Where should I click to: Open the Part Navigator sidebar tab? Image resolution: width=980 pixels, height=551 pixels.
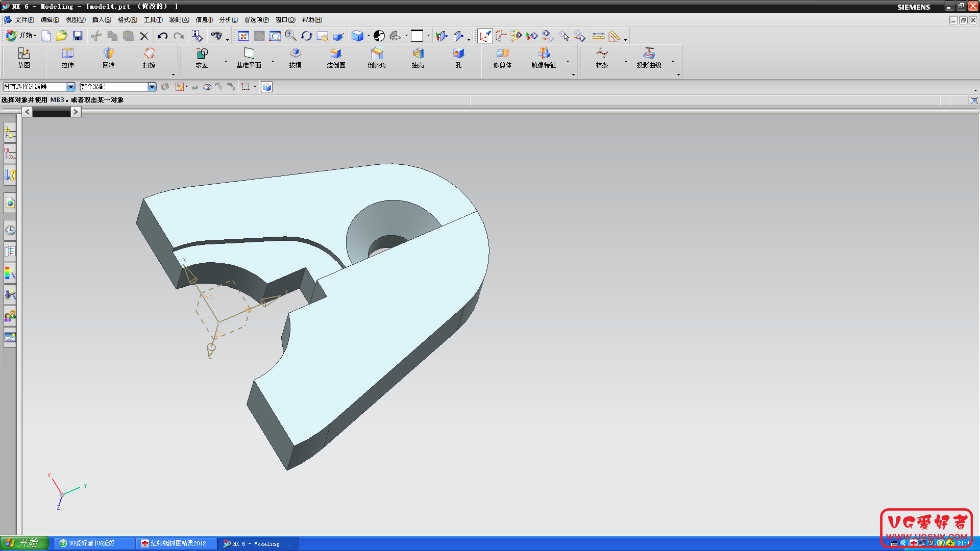10,154
